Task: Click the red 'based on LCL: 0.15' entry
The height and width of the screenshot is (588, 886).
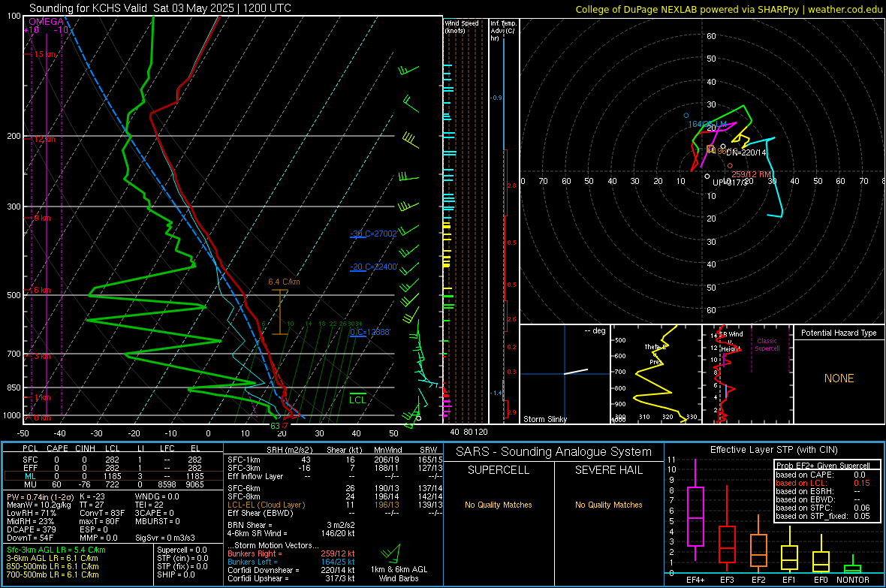Action: [823, 483]
